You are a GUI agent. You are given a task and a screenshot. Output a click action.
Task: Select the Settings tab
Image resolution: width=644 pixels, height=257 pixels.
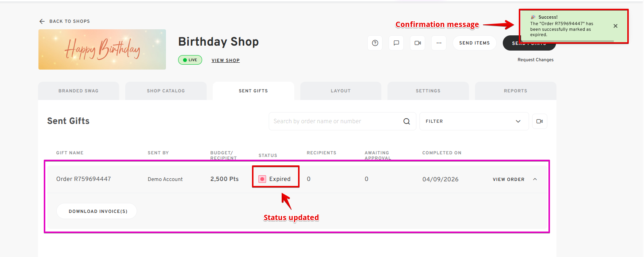pyautogui.click(x=428, y=91)
